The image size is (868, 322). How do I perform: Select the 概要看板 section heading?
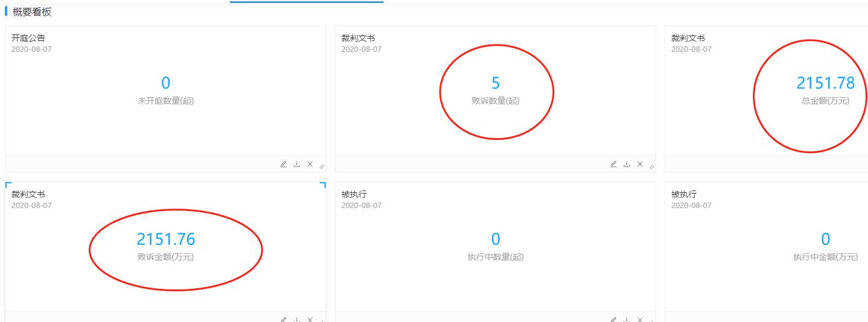click(32, 12)
